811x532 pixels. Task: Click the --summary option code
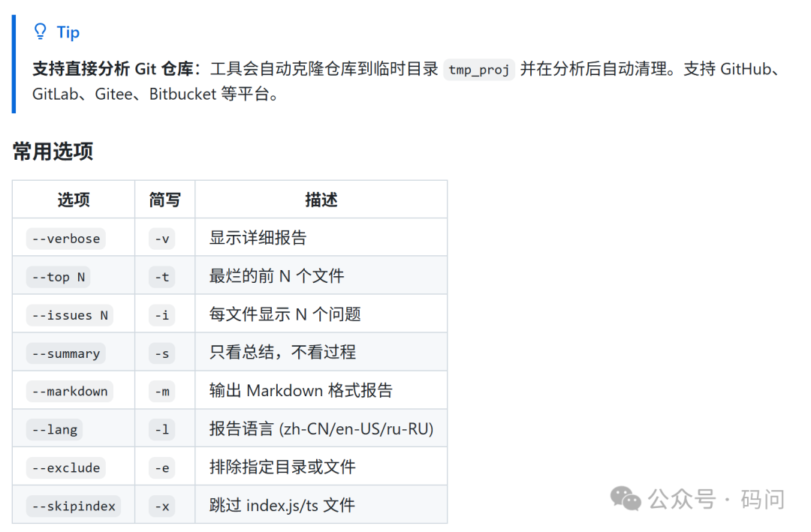(x=66, y=353)
